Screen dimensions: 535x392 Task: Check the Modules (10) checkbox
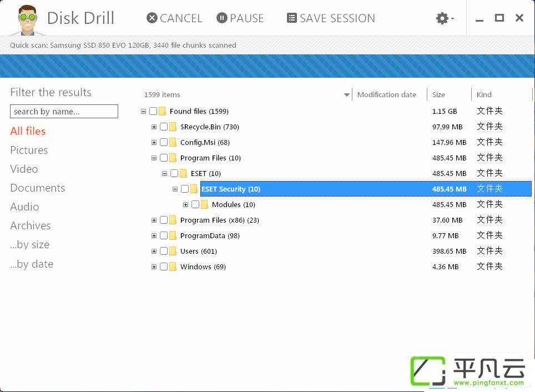(x=195, y=204)
